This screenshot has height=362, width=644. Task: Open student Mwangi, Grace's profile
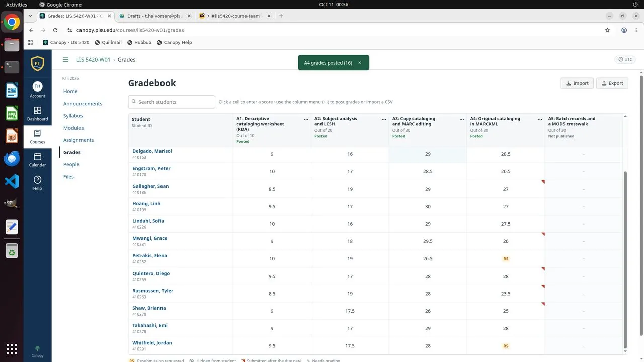pyautogui.click(x=150, y=238)
